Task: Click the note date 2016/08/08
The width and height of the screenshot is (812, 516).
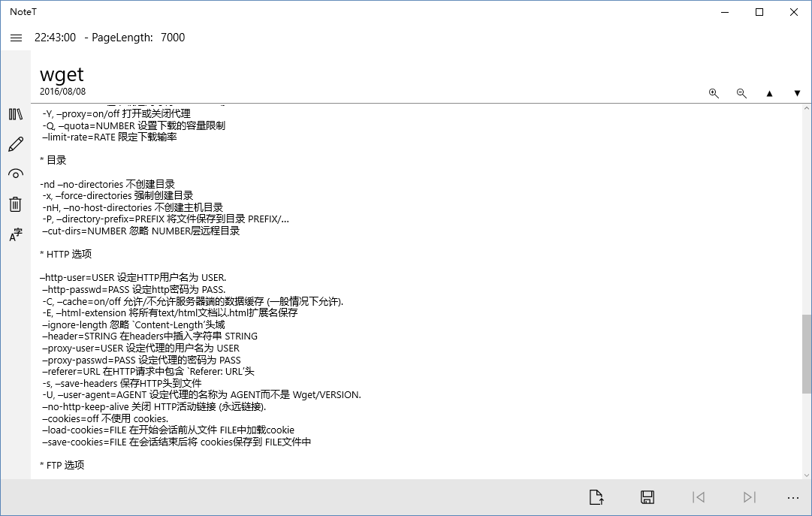Action: coord(62,91)
